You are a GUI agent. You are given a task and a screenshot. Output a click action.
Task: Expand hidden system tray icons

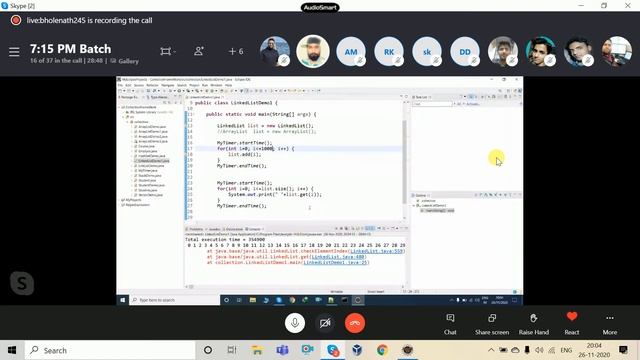(491, 350)
